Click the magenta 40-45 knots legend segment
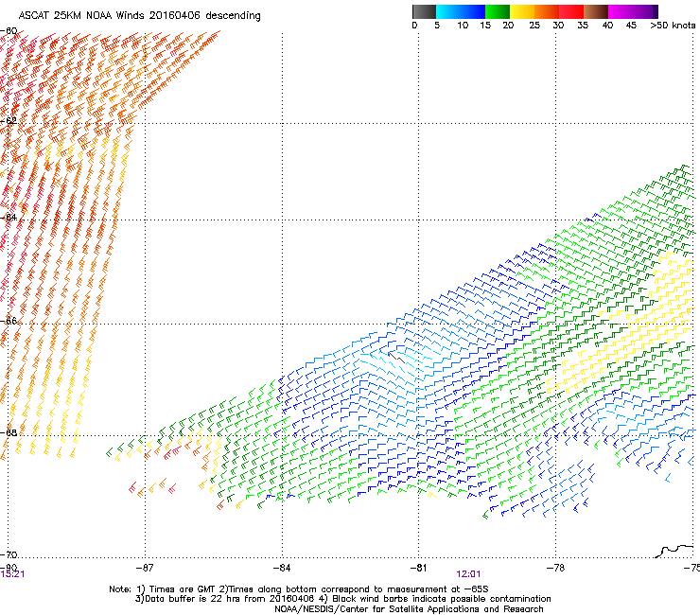 coord(621,11)
